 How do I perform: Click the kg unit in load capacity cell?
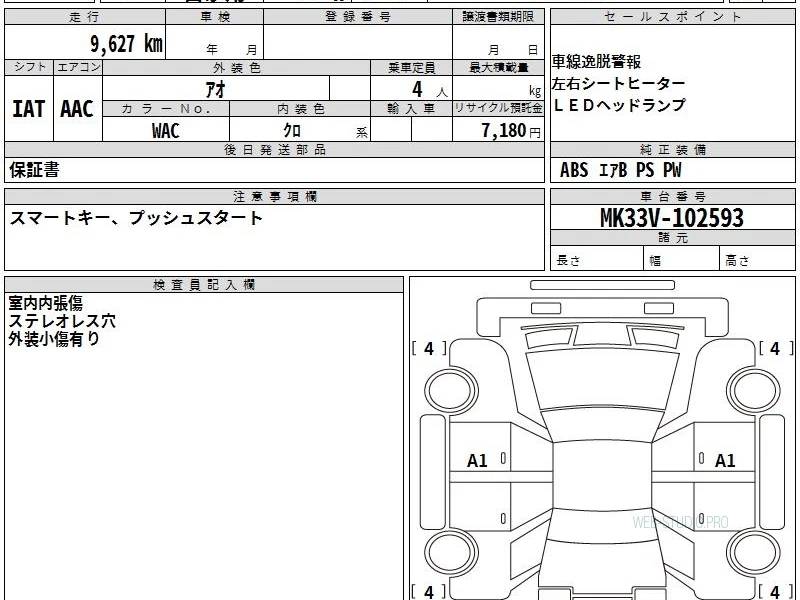pyautogui.click(x=535, y=91)
